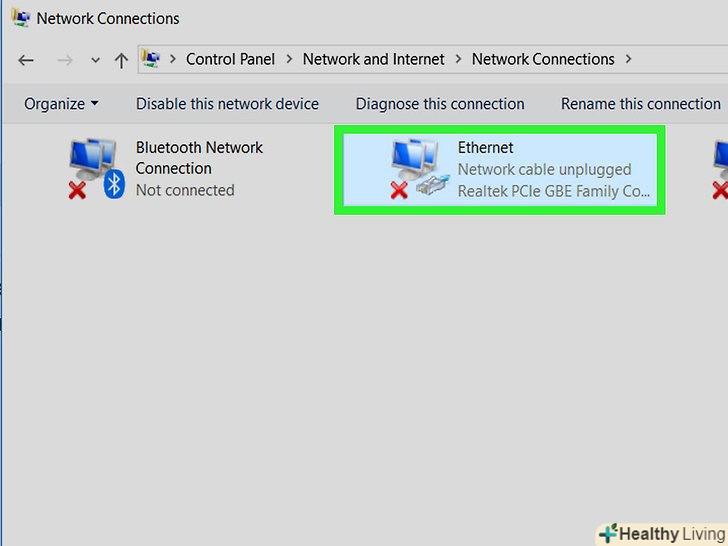Choose Diagnose this connection
This screenshot has width=728, height=546.
(x=440, y=104)
